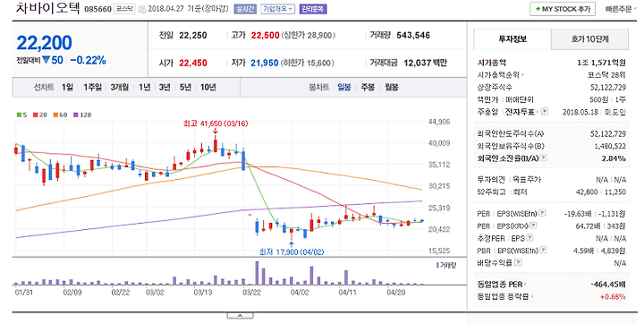Open help icon beside PER EPS(WISEfn)
The width and height of the screenshot is (644, 324).
pos(543,213)
